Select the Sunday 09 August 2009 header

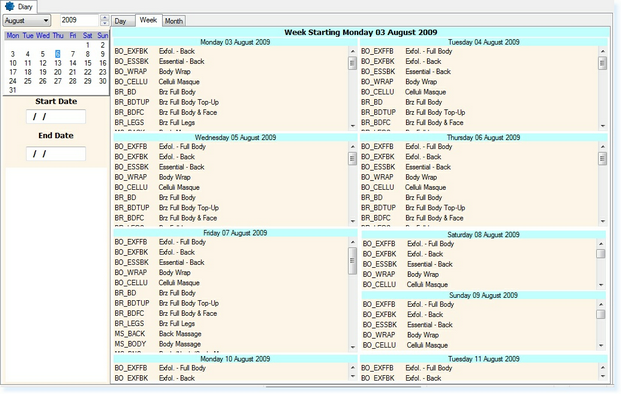pos(484,295)
